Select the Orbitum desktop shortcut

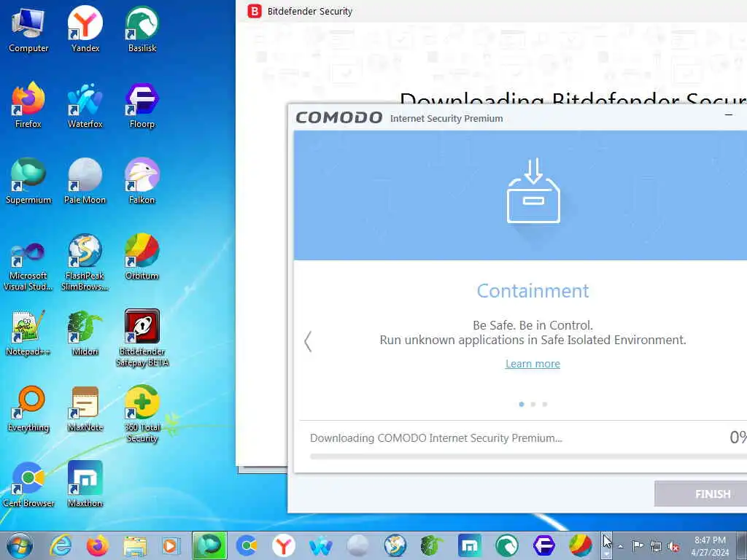[x=142, y=257]
